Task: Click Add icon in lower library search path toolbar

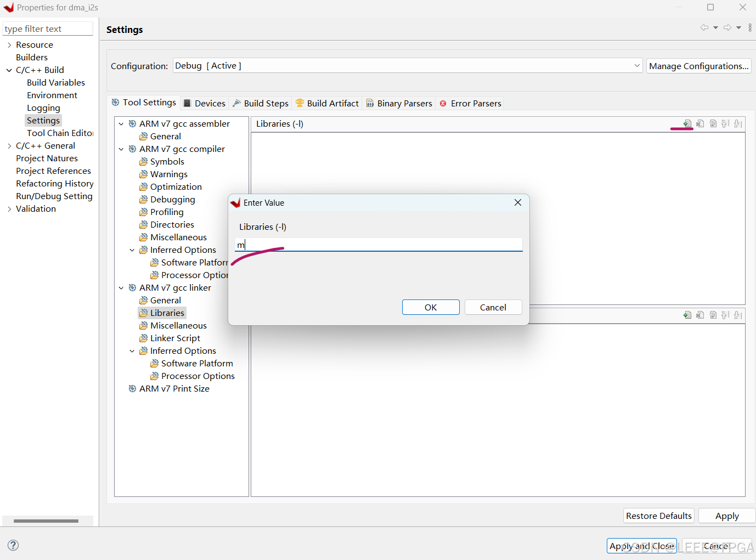Action: pos(687,315)
